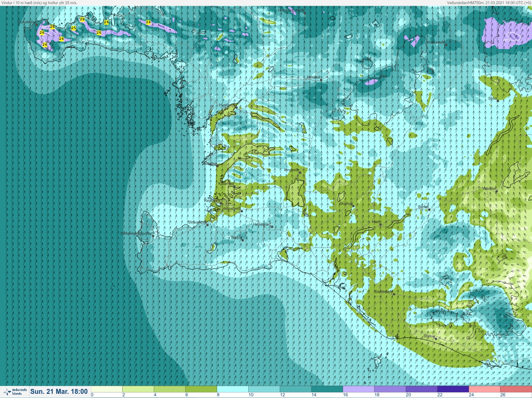Click the dark indigo 22–24 m/s legend swatch
The image size is (532, 398).
pyautogui.click(x=453, y=389)
